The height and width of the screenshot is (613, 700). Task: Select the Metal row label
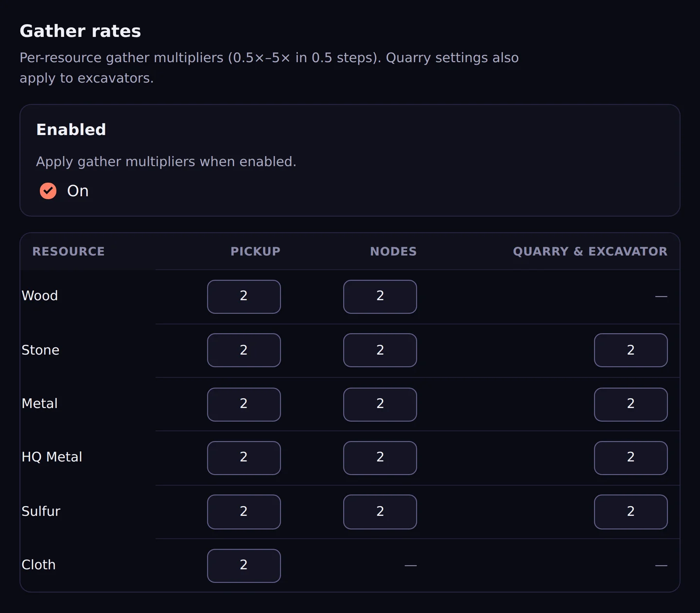[x=40, y=404]
